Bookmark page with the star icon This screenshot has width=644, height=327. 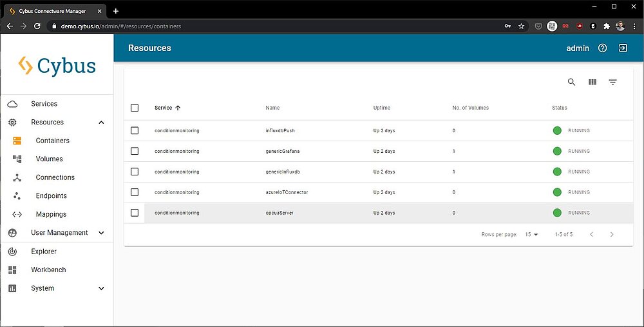[521, 26]
